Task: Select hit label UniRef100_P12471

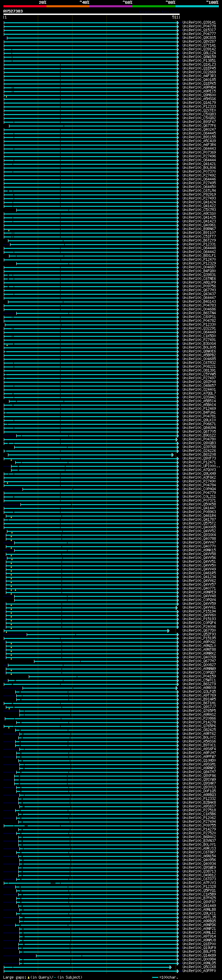Action: (x=199, y=462)
